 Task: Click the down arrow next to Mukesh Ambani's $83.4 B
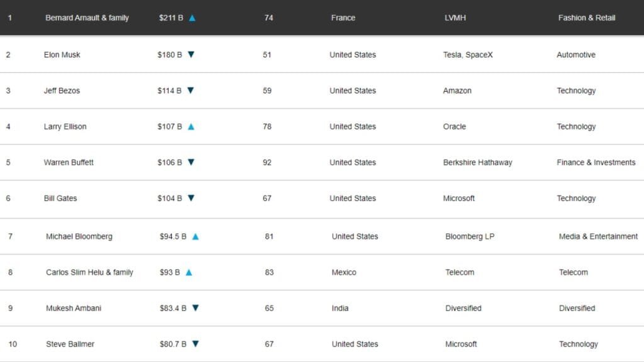click(196, 308)
